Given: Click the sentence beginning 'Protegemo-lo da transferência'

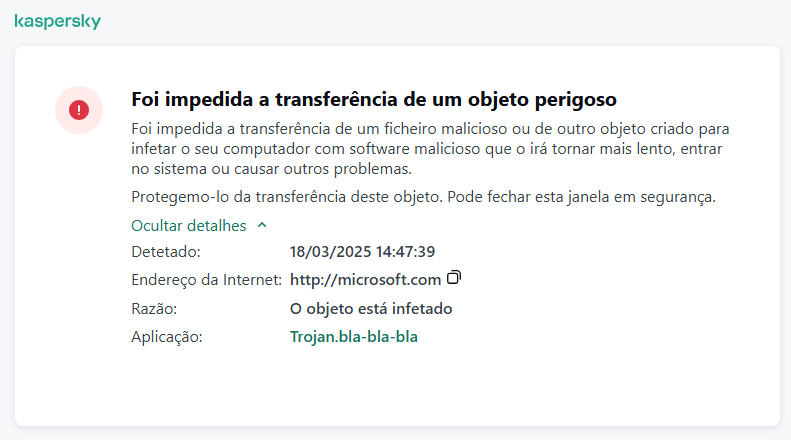Looking at the screenshot, I should pyautogui.click(x=423, y=196).
